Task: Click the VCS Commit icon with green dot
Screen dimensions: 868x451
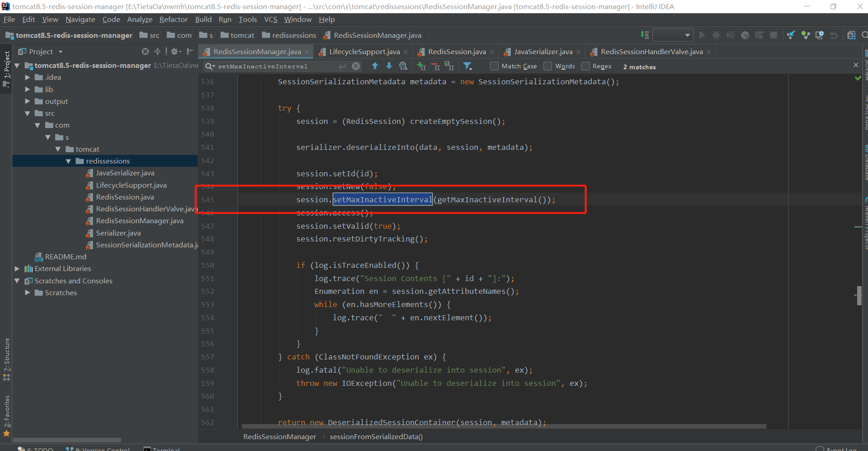Action: coord(806,35)
